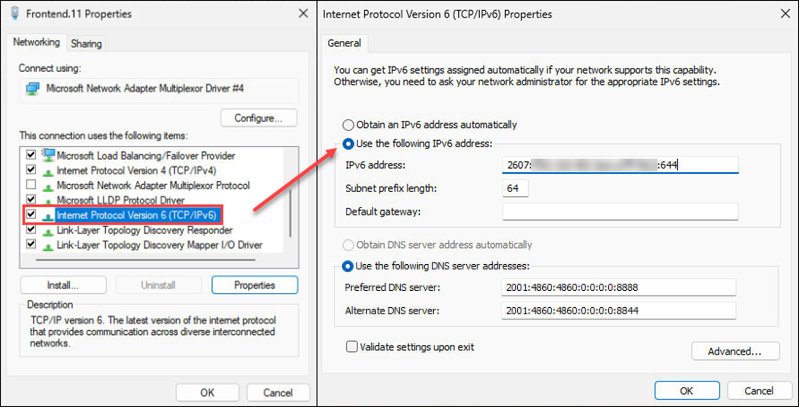The width and height of the screenshot is (799, 407).
Task: Open the Networking tab
Action: click(x=36, y=42)
